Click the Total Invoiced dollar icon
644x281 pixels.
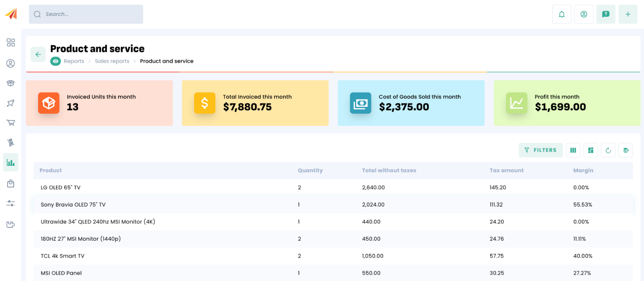click(x=205, y=103)
